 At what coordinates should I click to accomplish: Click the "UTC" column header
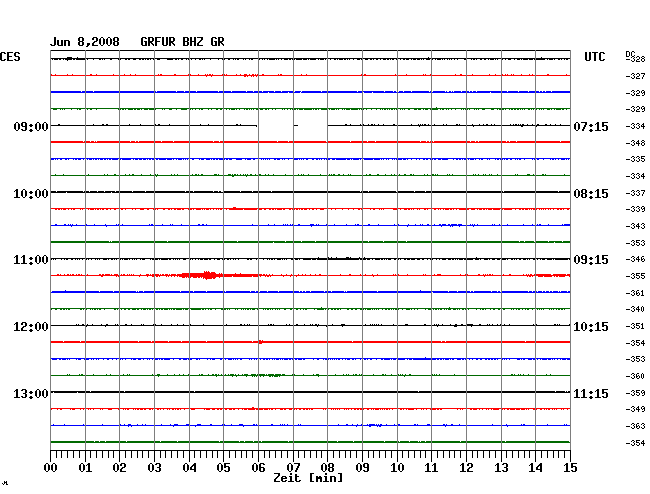point(594,57)
